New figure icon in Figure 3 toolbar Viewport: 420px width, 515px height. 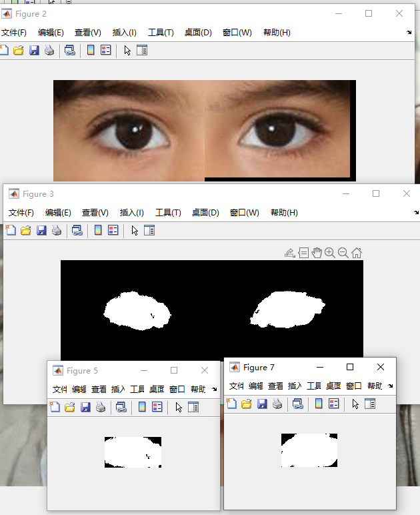[x=11, y=230]
